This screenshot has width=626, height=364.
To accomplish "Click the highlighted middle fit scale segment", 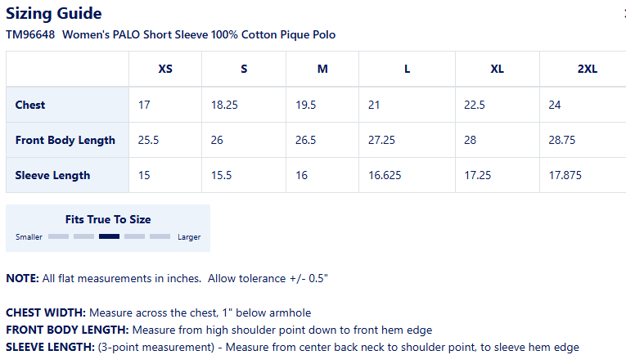I will pos(109,236).
